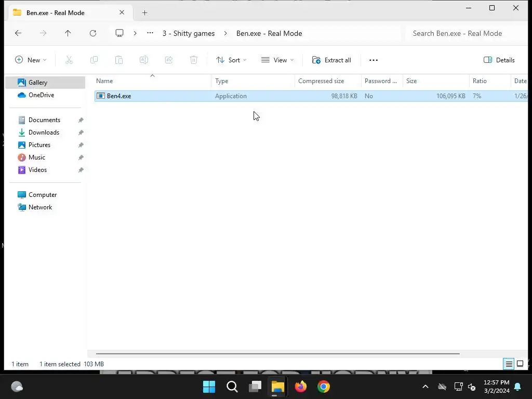Open the Pictures quick access folder
The width and height of the screenshot is (532, 399).
[39, 145]
